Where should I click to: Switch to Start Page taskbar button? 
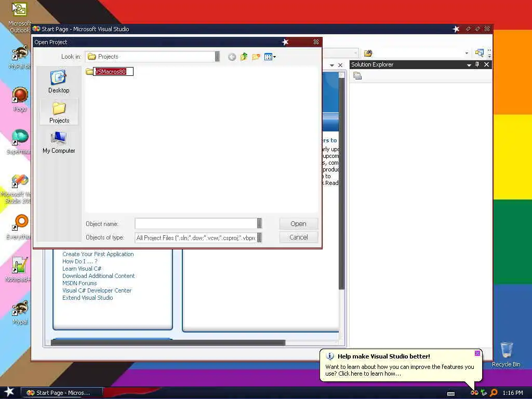coord(62,393)
